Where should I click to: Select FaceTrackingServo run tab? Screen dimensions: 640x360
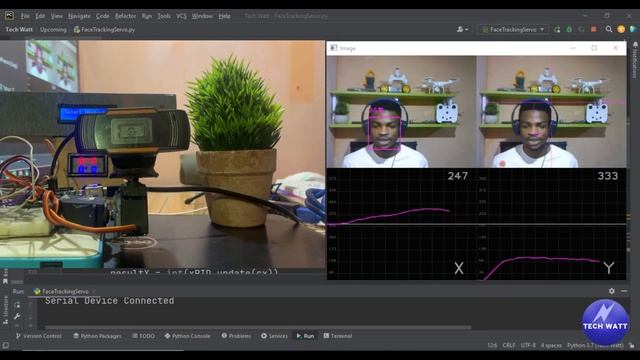coord(64,291)
